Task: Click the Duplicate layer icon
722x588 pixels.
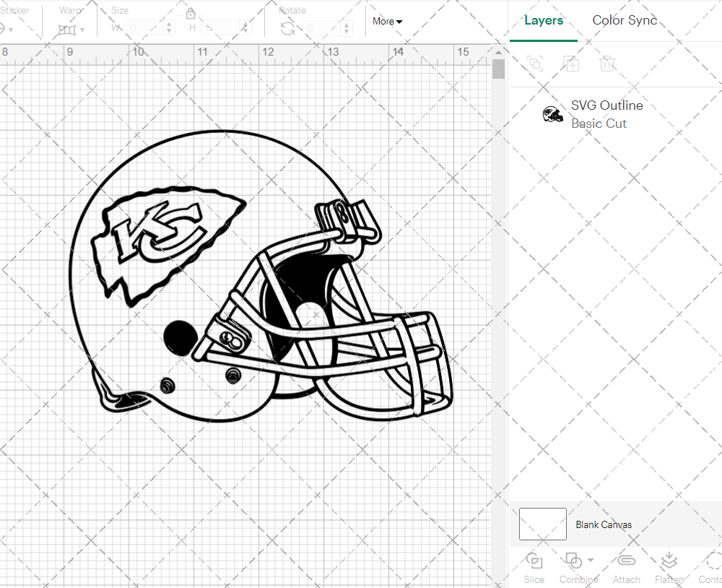Action: click(x=571, y=64)
